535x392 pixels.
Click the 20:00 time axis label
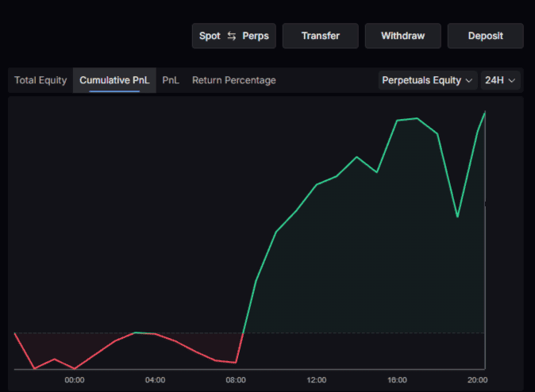point(478,379)
